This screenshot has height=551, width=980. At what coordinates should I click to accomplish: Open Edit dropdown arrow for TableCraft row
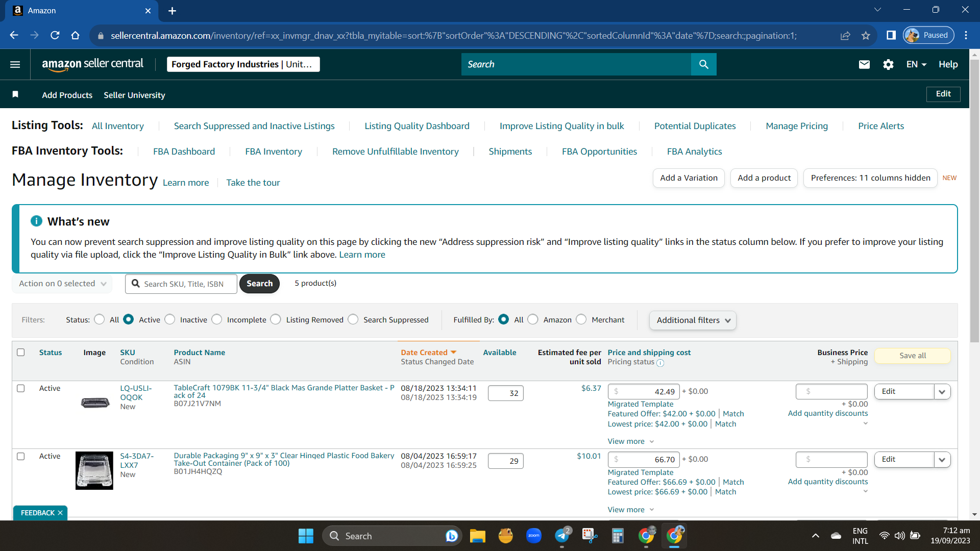942,392
